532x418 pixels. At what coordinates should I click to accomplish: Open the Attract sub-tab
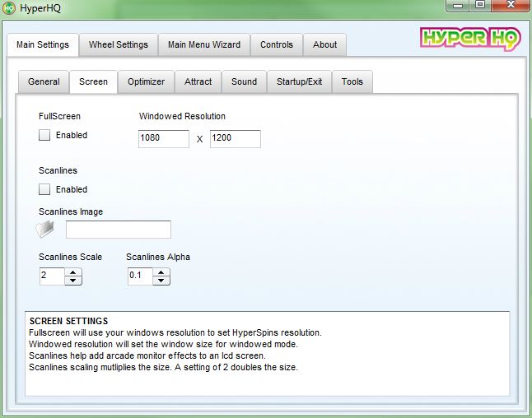coord(198,82)
